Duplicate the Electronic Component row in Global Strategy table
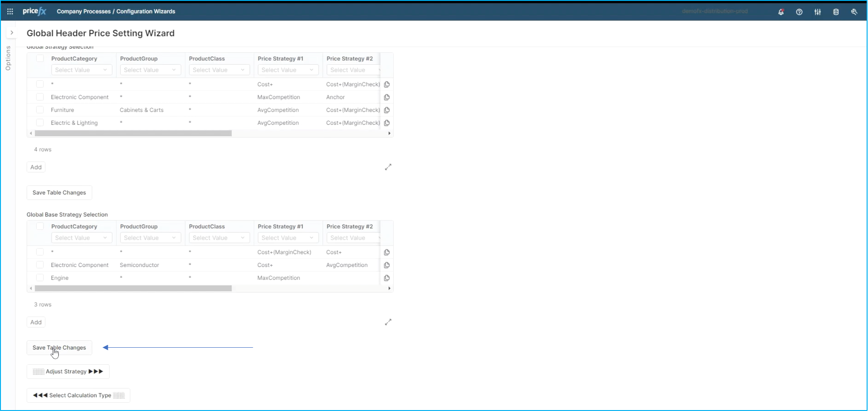 pos(387,97)
